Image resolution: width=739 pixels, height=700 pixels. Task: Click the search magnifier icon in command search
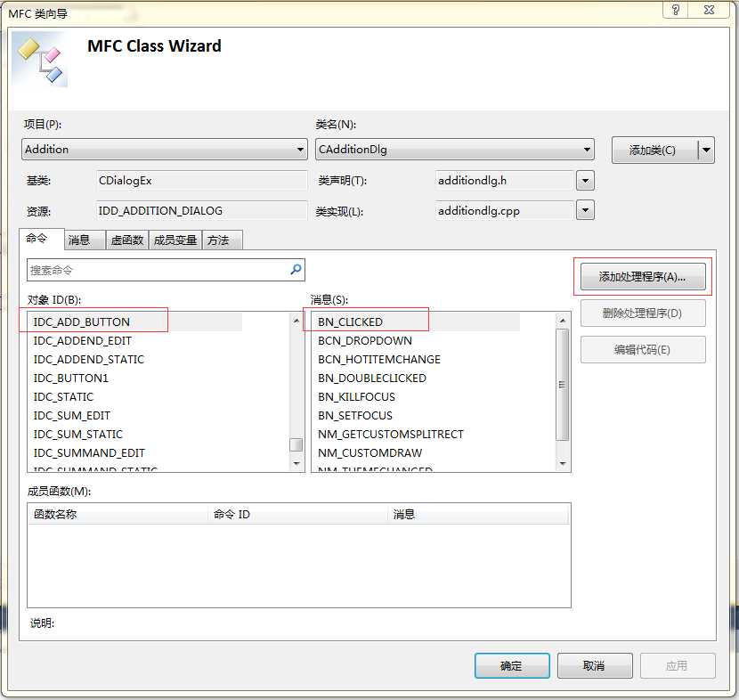(x=296, y=270)
